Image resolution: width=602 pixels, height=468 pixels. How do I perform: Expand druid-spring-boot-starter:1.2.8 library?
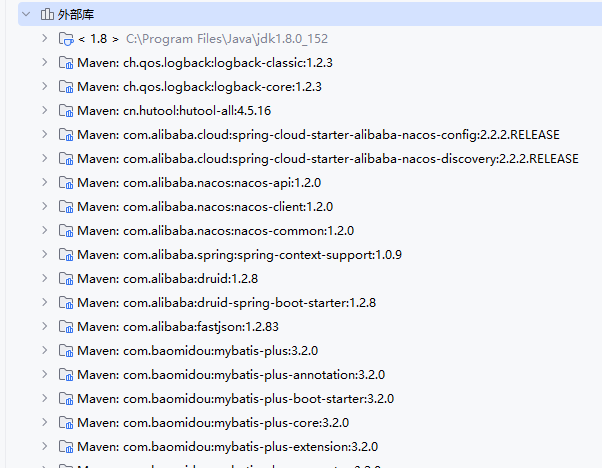tap(45, 303)
